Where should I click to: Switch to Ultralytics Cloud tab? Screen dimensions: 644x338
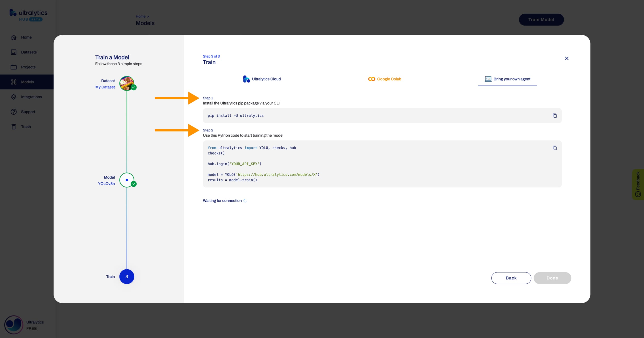[262, 79]
